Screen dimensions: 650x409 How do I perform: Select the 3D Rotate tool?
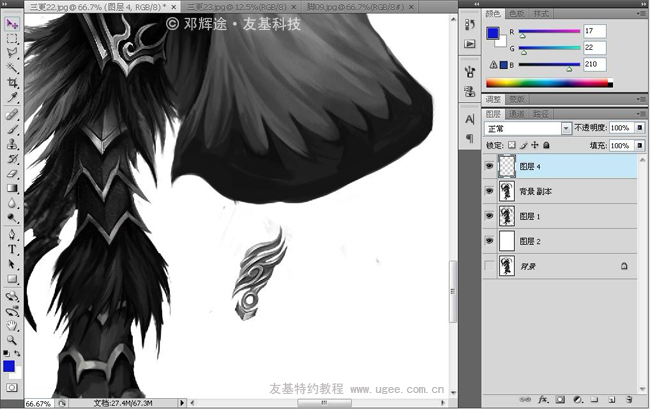pyautogui.click(x=12, y=296)
